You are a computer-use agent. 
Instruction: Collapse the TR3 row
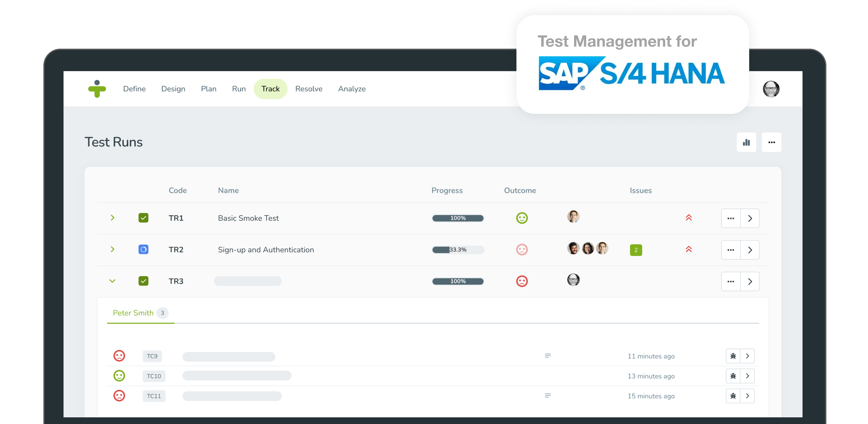[x=112, y=281]
